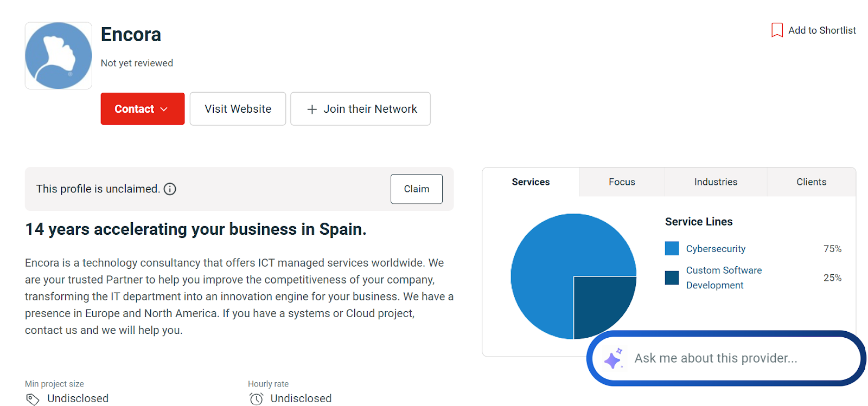Click the dark blue Custom Software swatch
868x406 pixels.
pyautogui.click(x=672, y=278)
